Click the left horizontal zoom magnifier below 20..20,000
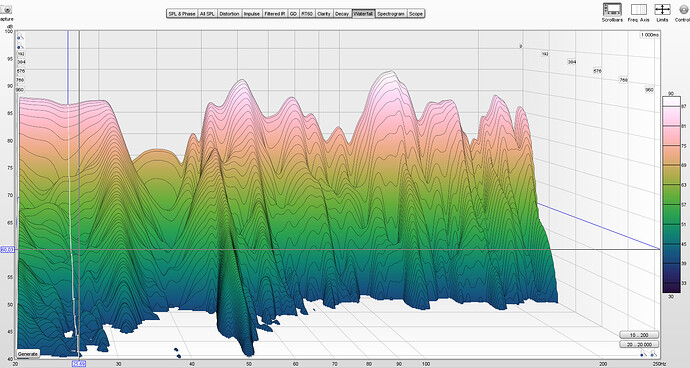 (644, 354)
